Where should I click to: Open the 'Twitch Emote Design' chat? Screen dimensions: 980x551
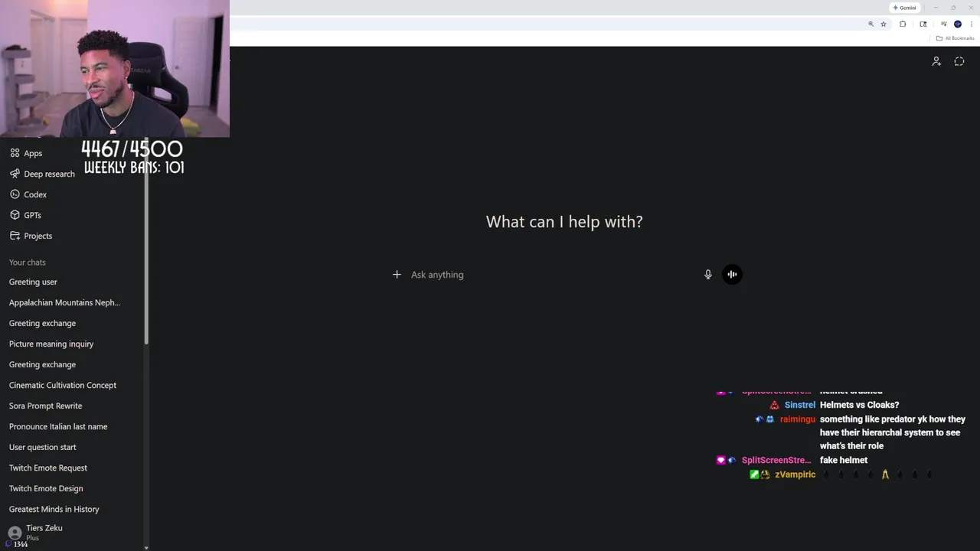(46, 488)
